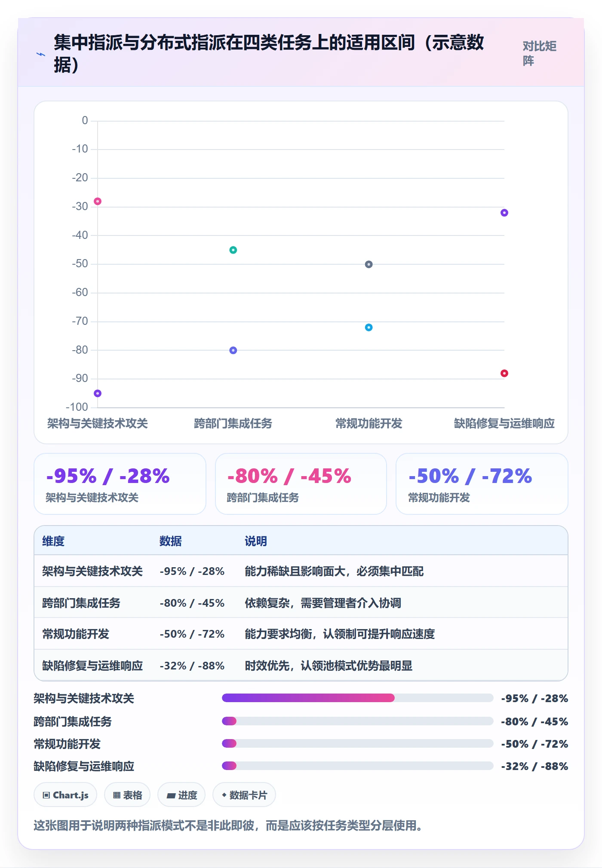Click the green data point at -45 for 跨部门集成任务
The width and height of the screenshot is (602, 868).
(233, 250)
